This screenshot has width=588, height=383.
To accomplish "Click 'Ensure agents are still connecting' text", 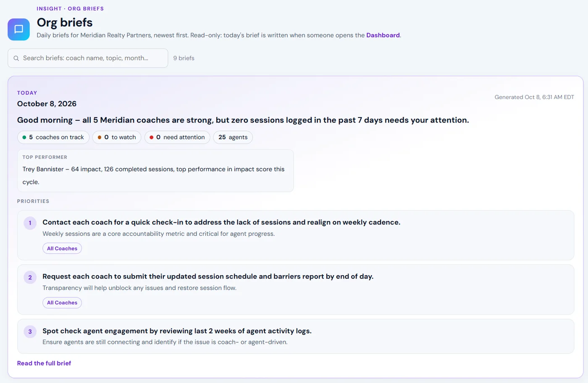I will click(165, 342).
